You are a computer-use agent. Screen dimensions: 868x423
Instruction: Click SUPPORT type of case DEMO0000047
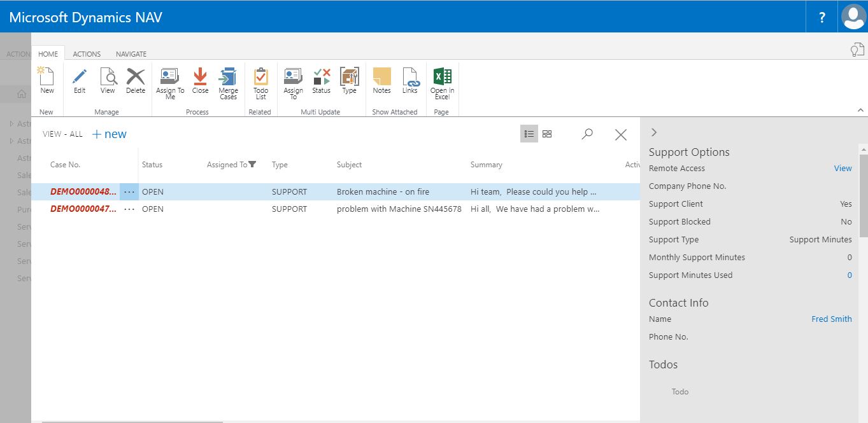pyautogui.click(x=289, y=209)
